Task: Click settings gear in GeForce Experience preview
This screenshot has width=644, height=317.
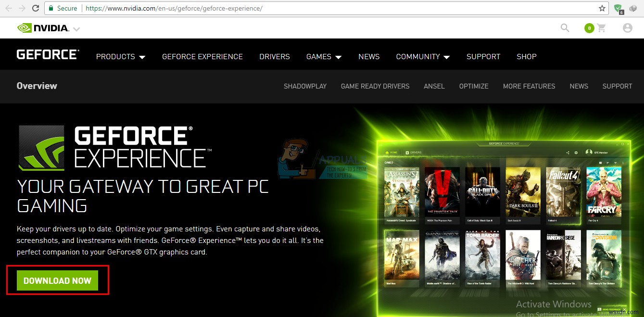Action: click(576, 152)
